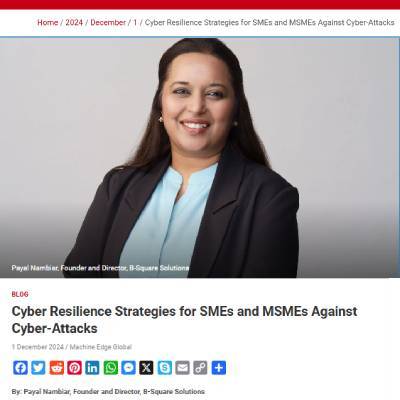This screenshot has width=400, height=400.
Task: Go to Home breadcrumb link
Action: click(48, 23)
